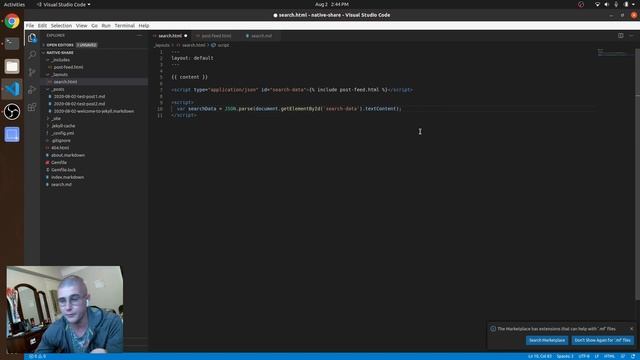Click errors and warnings status indicator
This screenshot has width=640, height=360.
point(37,356)
